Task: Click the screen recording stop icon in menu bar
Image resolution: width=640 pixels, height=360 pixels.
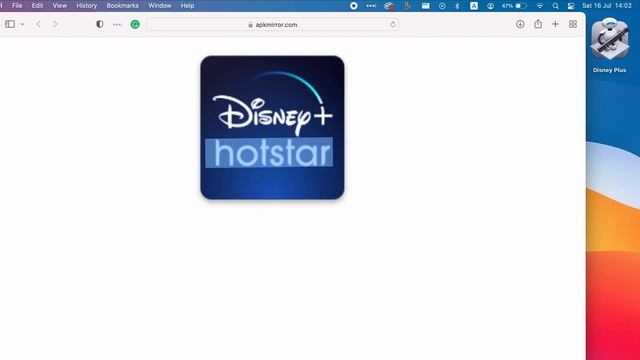Action: pos(354,6)
